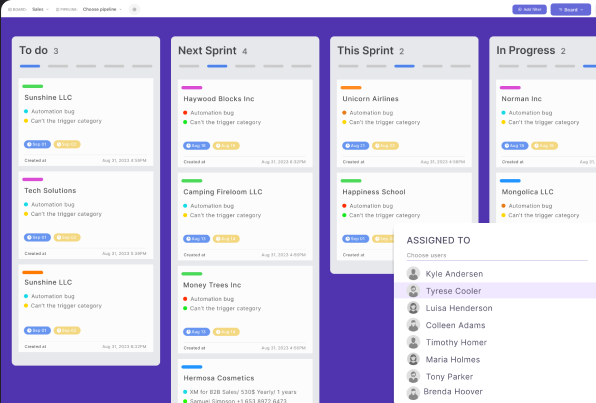Click yellow date tag on Camping Fireloom LLC card
The image size is (596, 403).
pos(226,239)
